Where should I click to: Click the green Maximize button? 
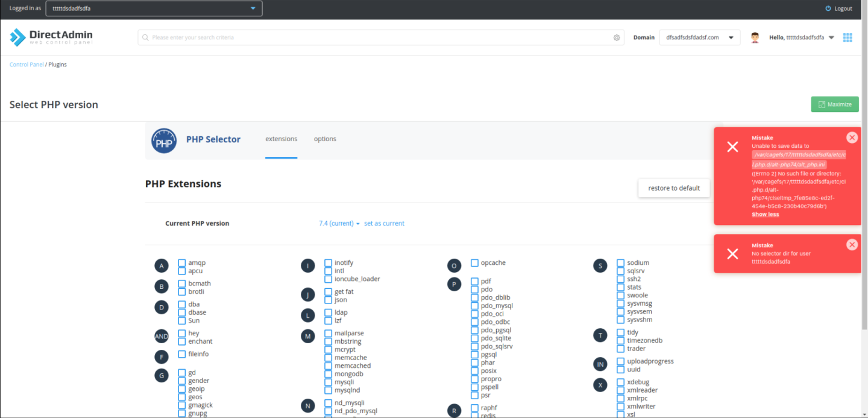[x=834, y=104]
